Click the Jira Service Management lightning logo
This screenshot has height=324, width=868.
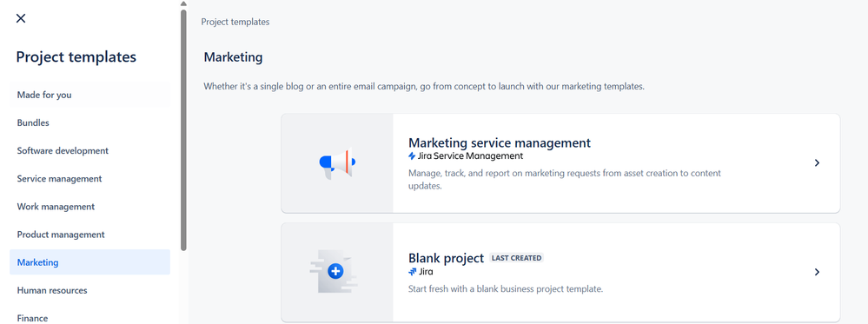pyautogui.click(x=412, y=156)
